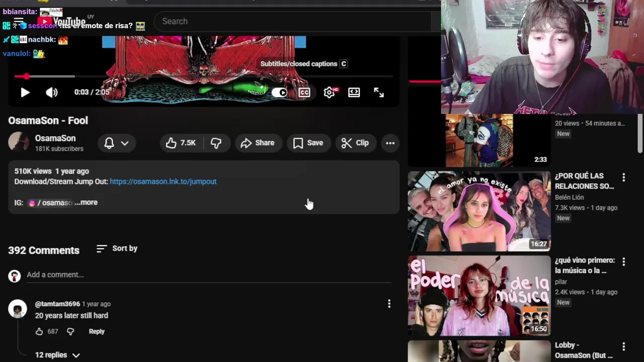Go to YouTube home via logo

61,22
